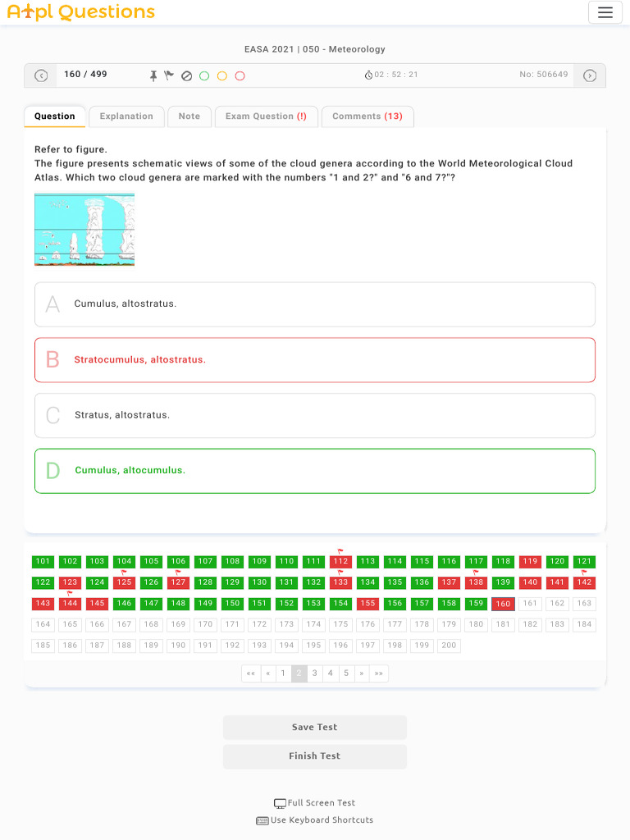Enlarge the cloud genera figure thumbnail

tap(84, 229)
